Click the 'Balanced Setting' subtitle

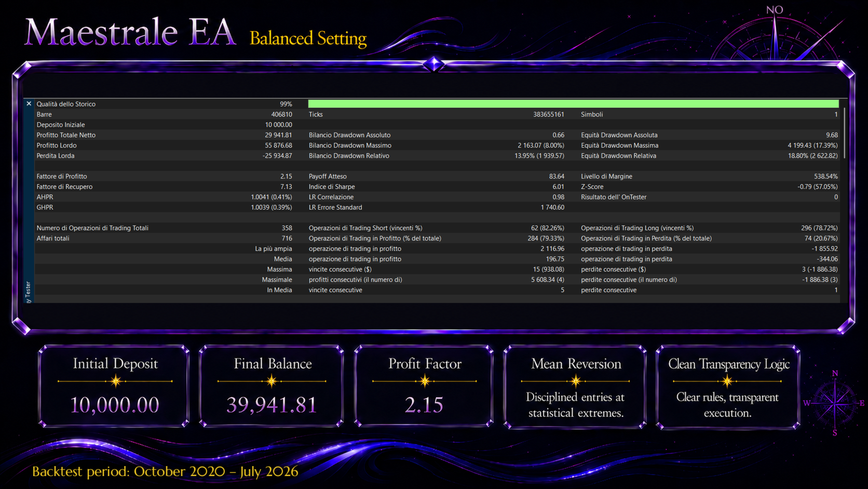point(308,38)
